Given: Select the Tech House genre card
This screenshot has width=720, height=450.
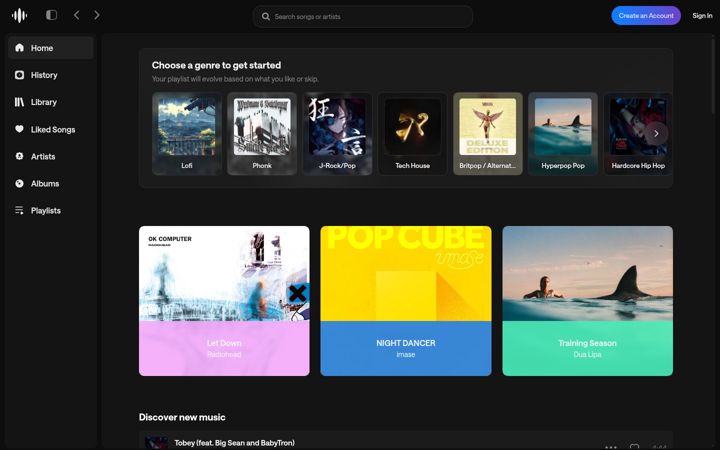Looking at the screenshot, I should 413,134.
